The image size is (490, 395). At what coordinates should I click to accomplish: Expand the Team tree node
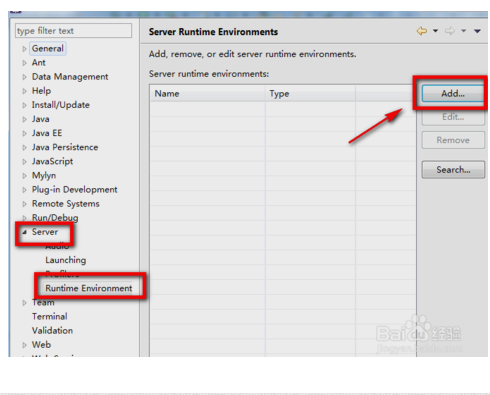[x=24, y=303]
